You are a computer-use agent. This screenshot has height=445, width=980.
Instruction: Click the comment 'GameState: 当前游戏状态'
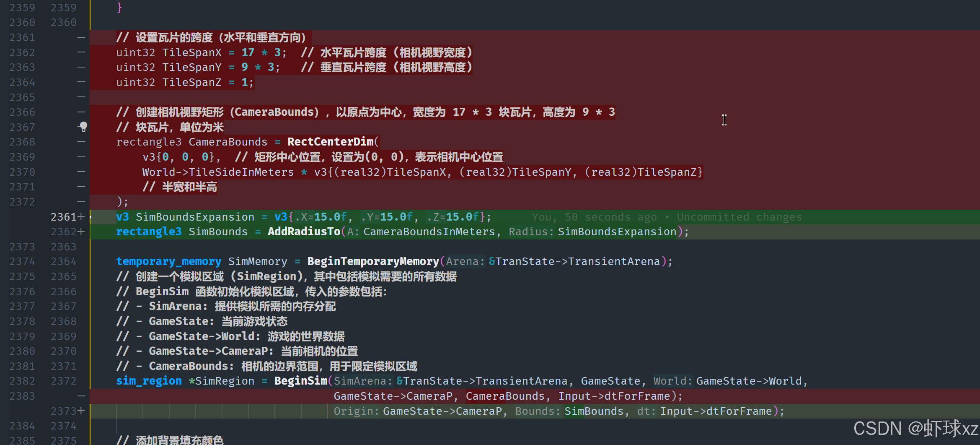(x=202, y=321)
